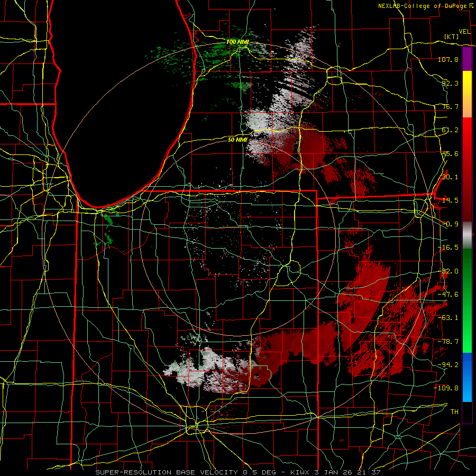Viewport: 476px width, 476px height.
Task: Click the purple segment of the color bar
Action: tap(467, 59)
